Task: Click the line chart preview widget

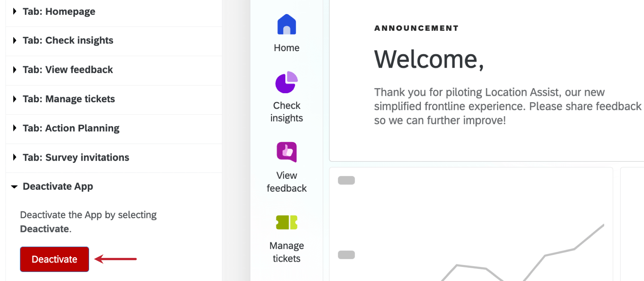Action: [471, 224]
